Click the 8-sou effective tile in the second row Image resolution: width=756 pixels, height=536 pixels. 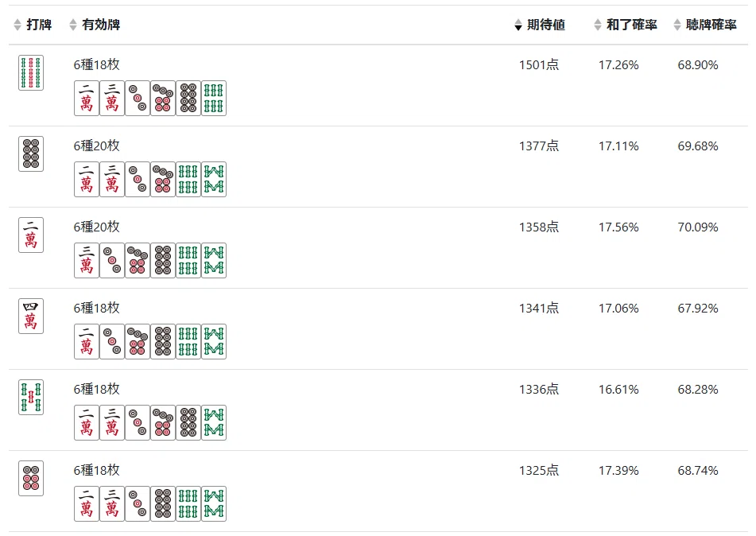[214, 180]
